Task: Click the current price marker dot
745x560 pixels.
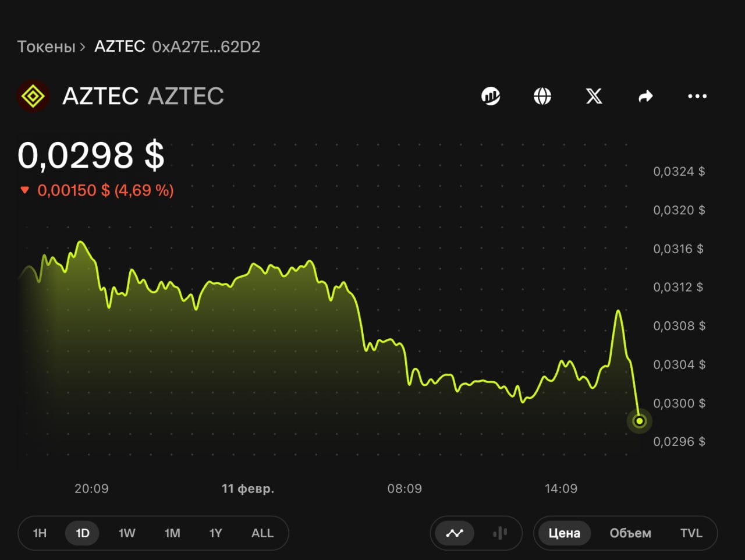Action: tap(639, 420)
